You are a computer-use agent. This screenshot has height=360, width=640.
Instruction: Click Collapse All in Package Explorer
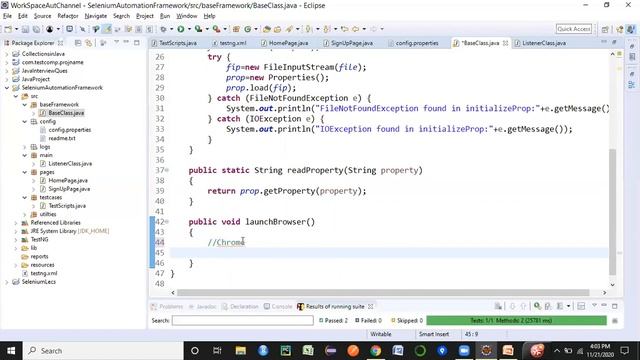point(78,43)
